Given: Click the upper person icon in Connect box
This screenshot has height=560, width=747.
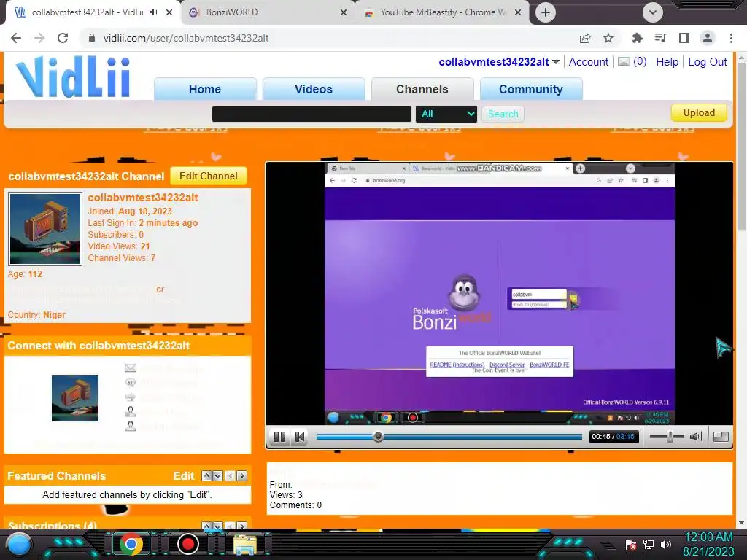Looking at the screenshot, I should click(x=131, y=411).
